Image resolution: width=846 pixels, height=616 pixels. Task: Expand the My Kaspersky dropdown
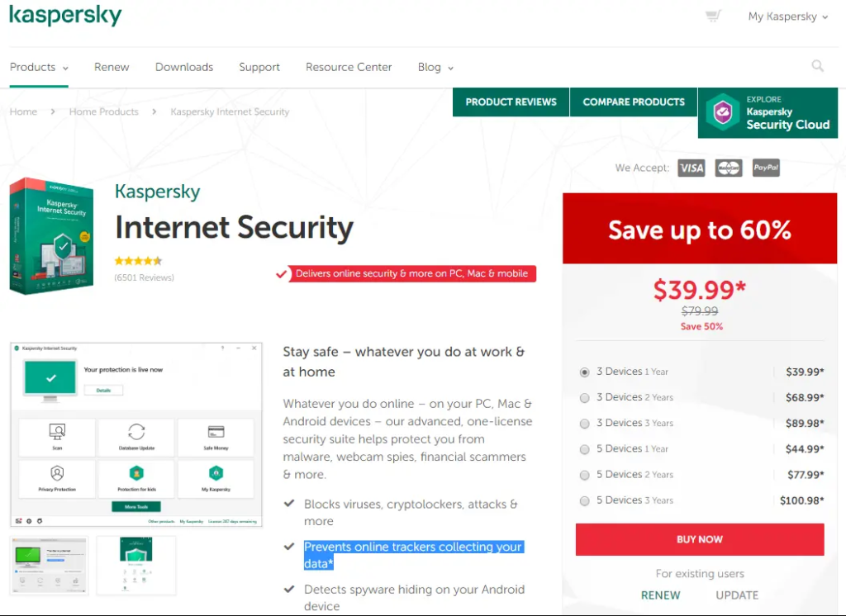(787, 17)
